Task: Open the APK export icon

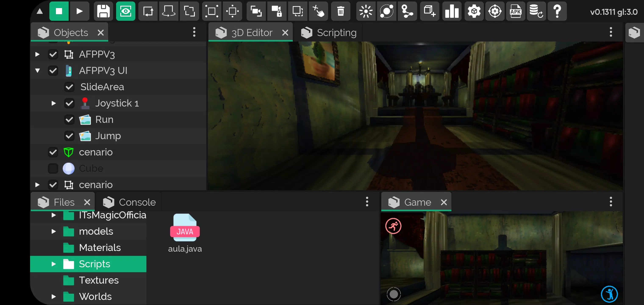Action: [515, 11]
